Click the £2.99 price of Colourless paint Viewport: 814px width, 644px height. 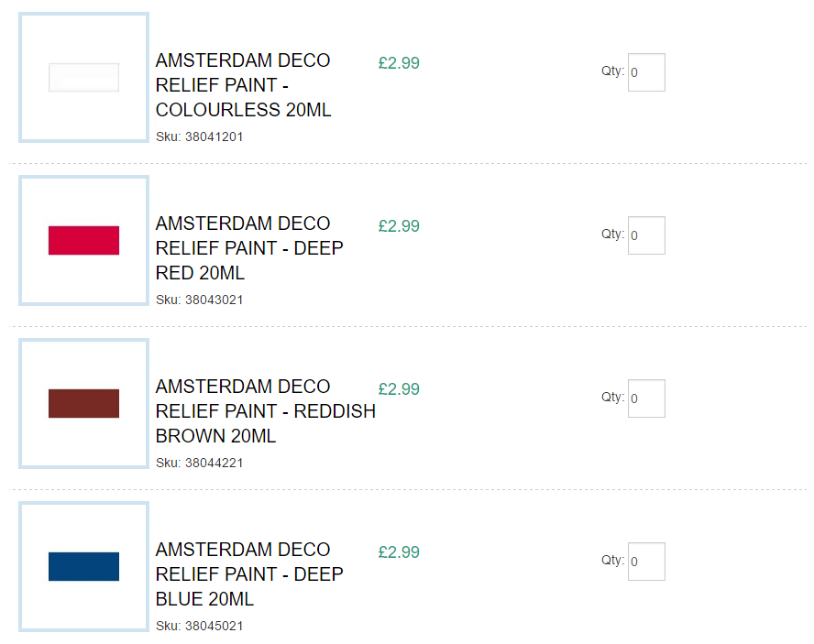coord(399,63)
